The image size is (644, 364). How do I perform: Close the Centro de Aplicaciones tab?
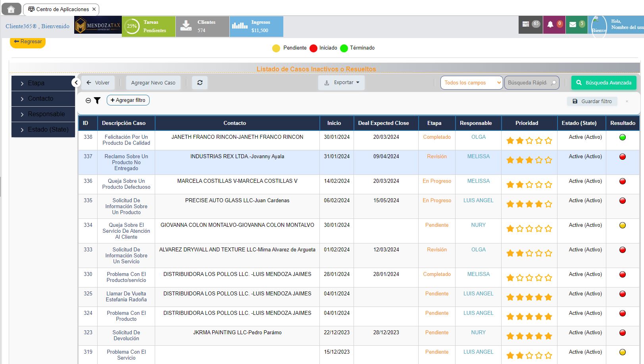pyautogui.click(x=94, y=9)
